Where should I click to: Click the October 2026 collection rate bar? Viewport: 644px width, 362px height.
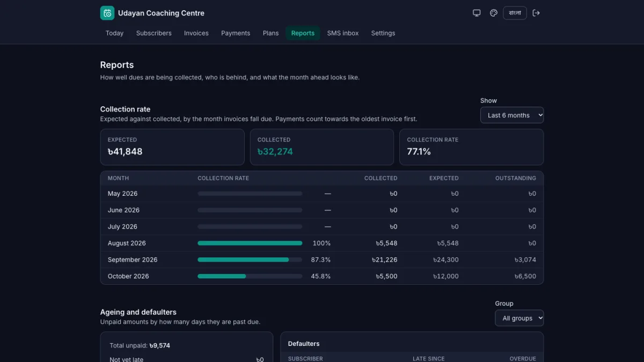(x=250, y=276)
